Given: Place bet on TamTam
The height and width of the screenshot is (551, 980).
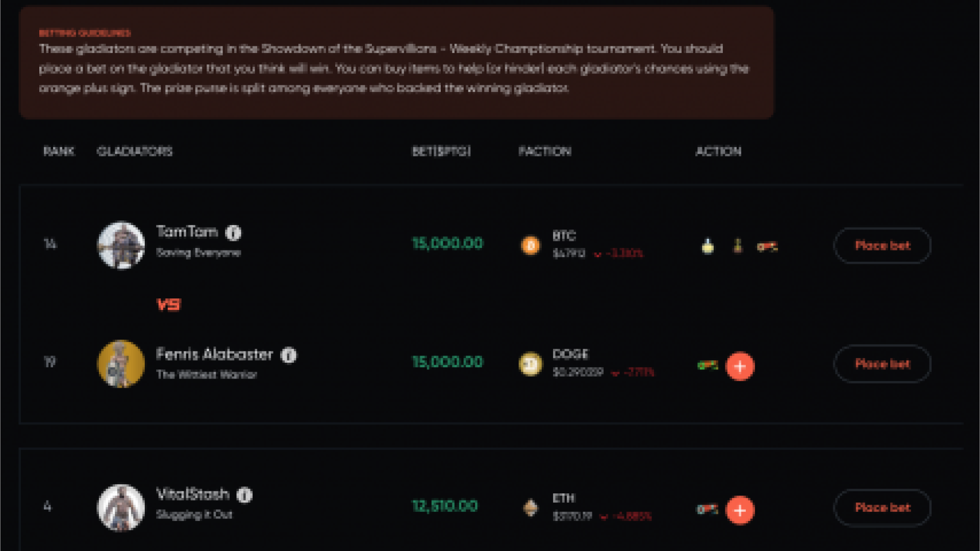Looking at the screenshot, I should coord(883,246).
